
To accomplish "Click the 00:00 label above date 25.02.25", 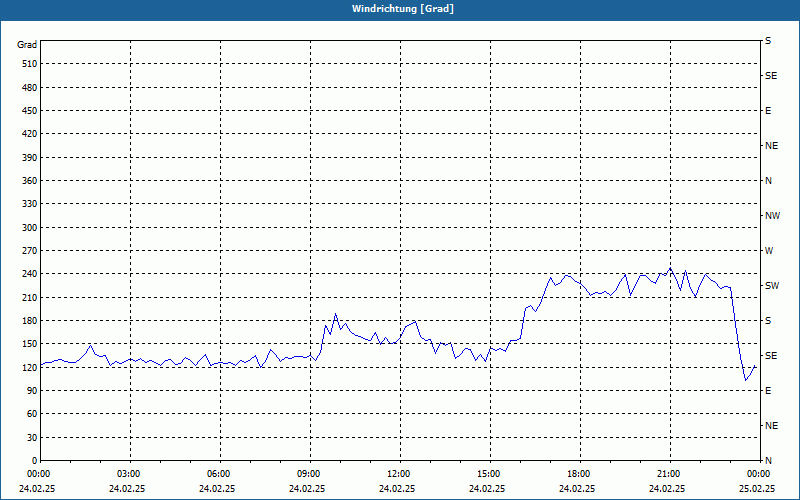I will (x=760, y=474).
